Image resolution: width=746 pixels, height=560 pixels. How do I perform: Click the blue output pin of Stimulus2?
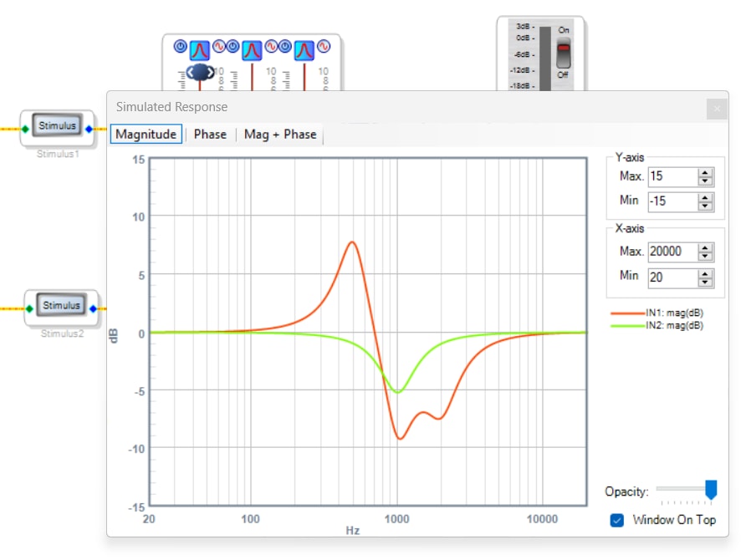pyautogui.click(x=94, y=308)
